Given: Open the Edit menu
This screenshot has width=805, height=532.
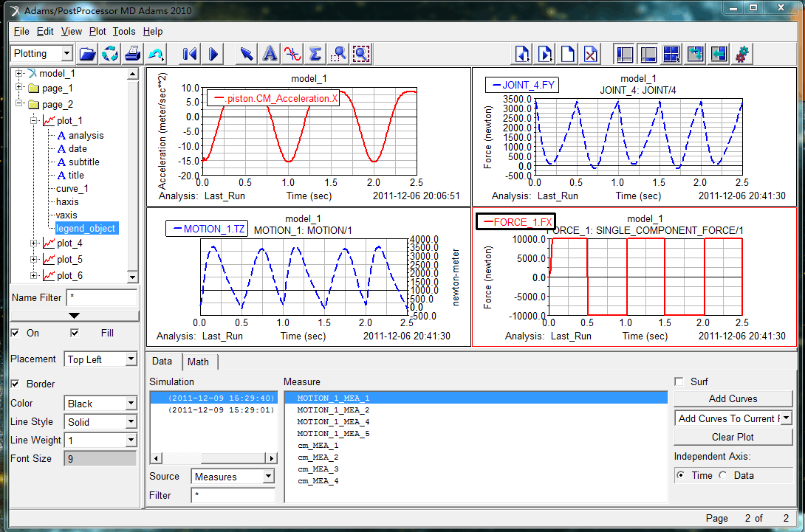Looking at the screenshot, I should click(45, 31).
